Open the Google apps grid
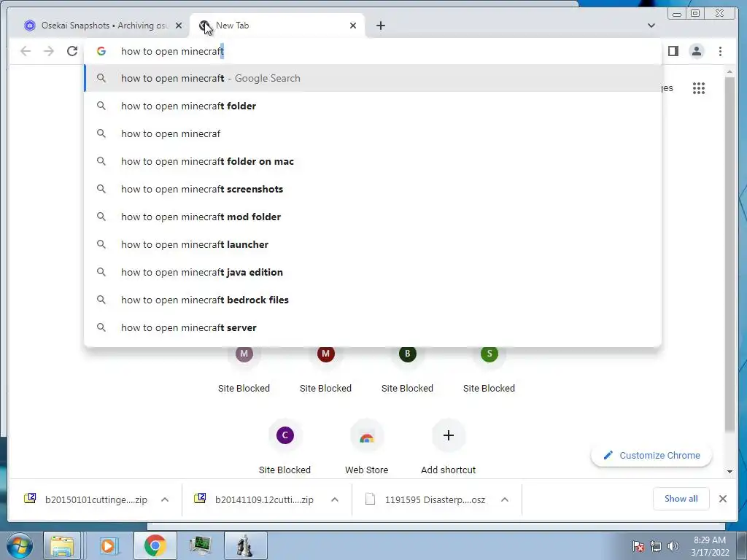This screenshot has width=747, height=560. pos(699,88)
